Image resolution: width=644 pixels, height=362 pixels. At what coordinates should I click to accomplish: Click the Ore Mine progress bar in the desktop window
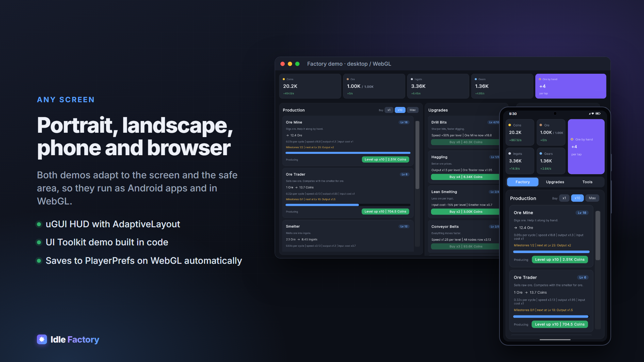coord(348,153)
